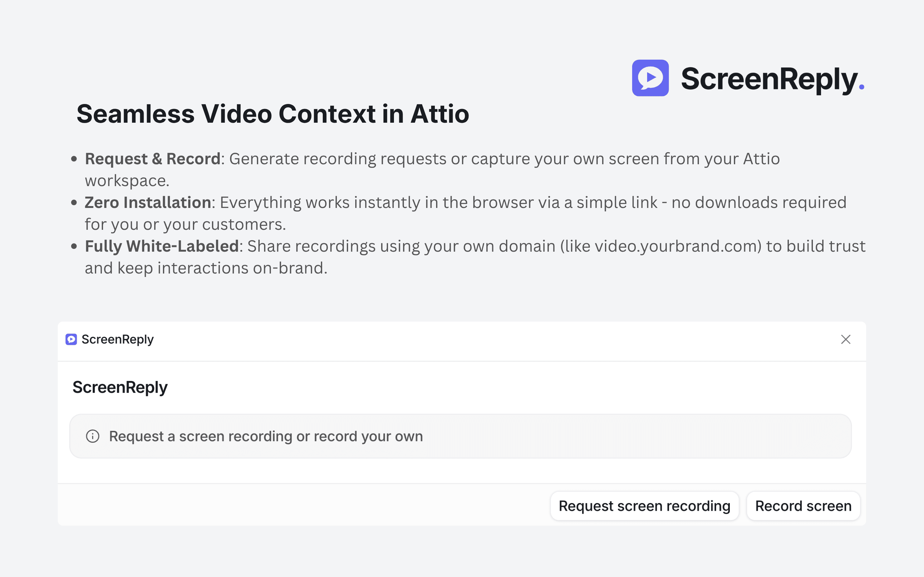Click the Request screen recording button
924x577 pixels.
(x=644, y=505)
